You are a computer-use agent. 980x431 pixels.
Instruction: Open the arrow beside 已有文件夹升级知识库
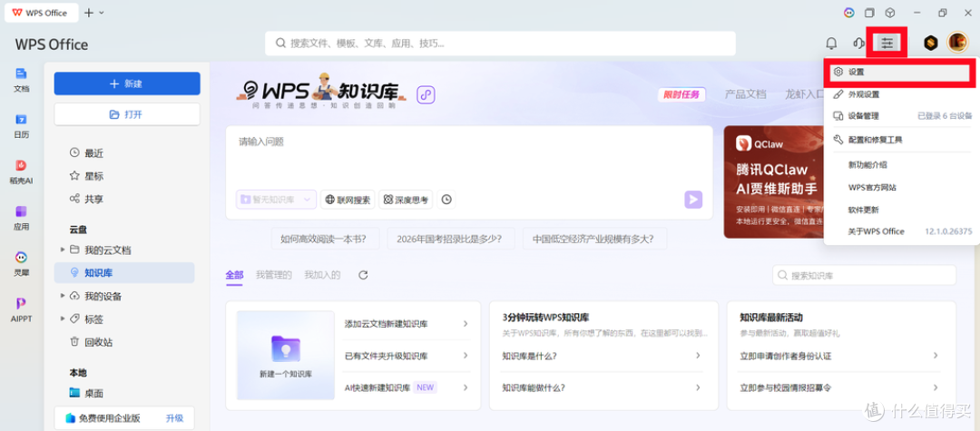465,356
